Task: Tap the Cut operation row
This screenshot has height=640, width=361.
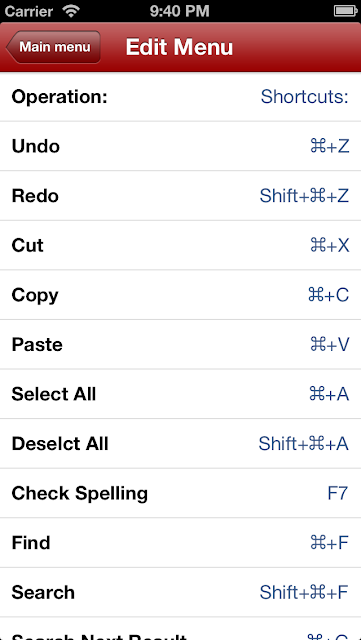Action: tap(180, 245)
